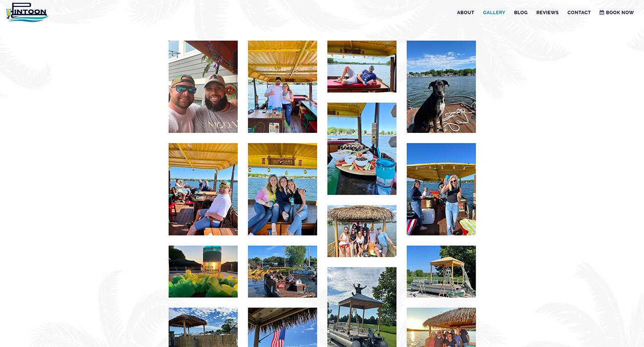Go to the Blog page

click(521, 12)
